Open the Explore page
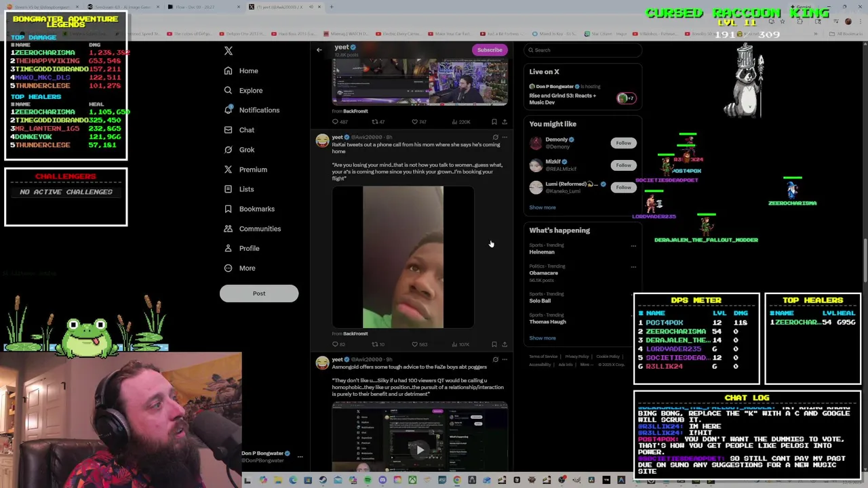Image resolution: width=868 pixels, height=488 pixels. point(243,90)
